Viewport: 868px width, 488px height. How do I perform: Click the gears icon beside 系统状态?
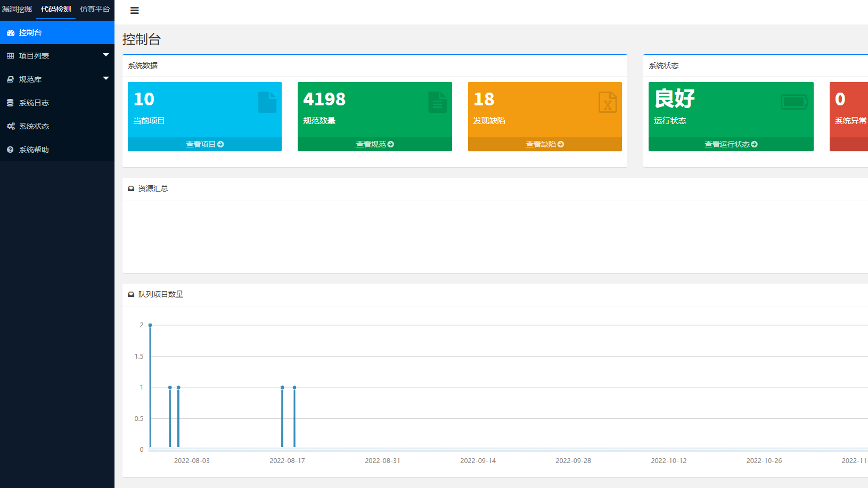(11, 126)
